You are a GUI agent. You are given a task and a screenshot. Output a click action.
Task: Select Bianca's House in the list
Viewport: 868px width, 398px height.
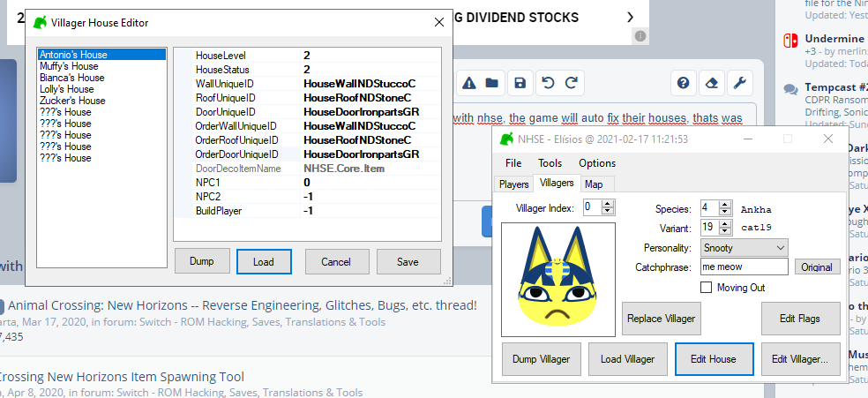[x=101, y=78]
